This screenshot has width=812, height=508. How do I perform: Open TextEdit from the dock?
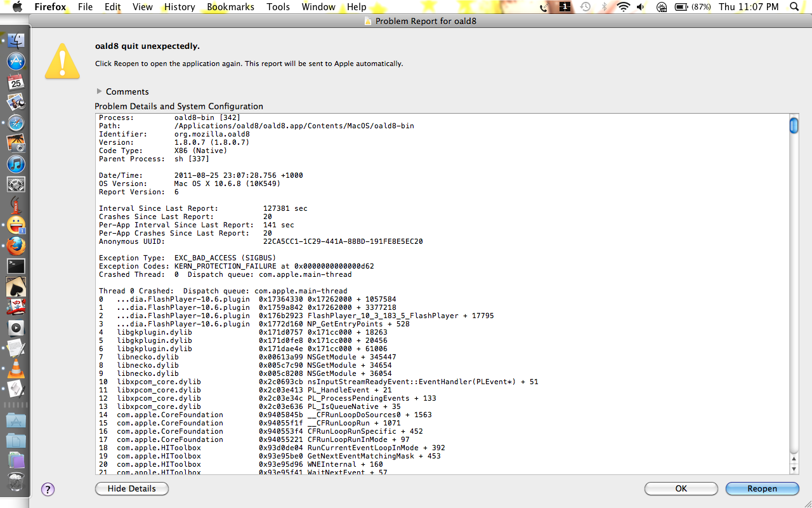[x=16, y=348]
